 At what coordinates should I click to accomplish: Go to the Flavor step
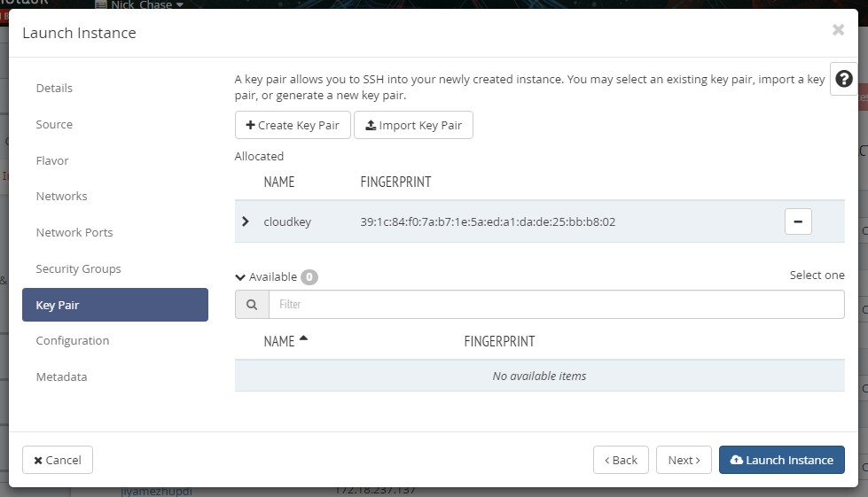pos(52,161)
